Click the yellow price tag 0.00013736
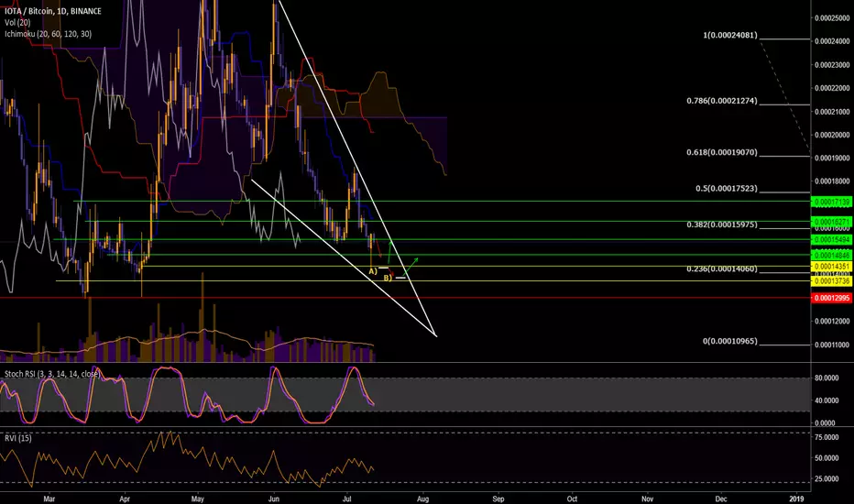This screenshot has height=504, width=854. [832, 281]
